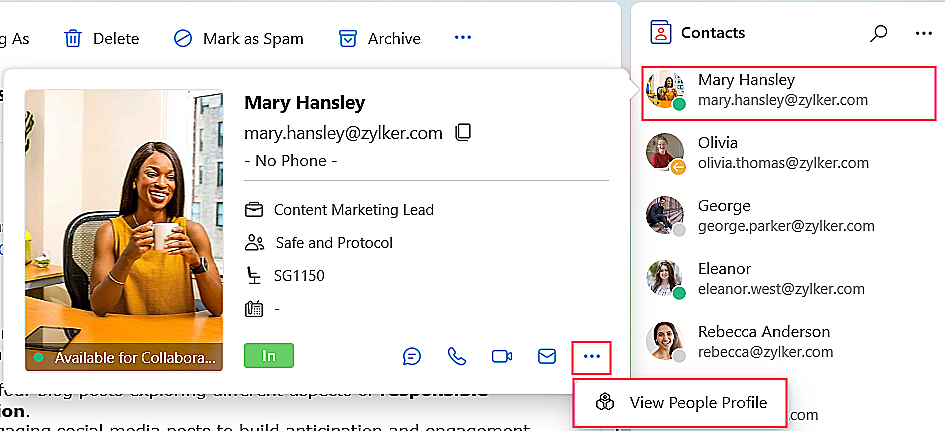Click the Contacts panel title
Viewport: 945px width, 431px height.
[x=713, y=33]
